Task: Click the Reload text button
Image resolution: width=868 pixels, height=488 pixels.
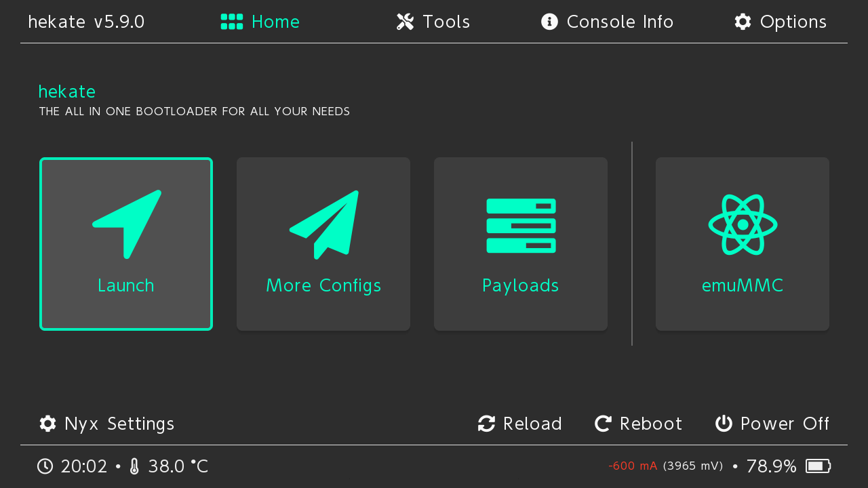Action: click(x=532, y=424)
